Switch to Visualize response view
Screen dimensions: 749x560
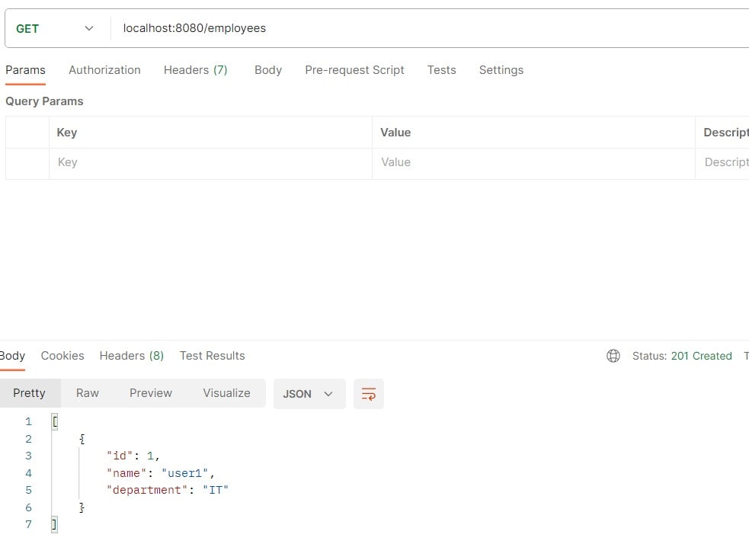pyautogui.click(x=226, y=393)
